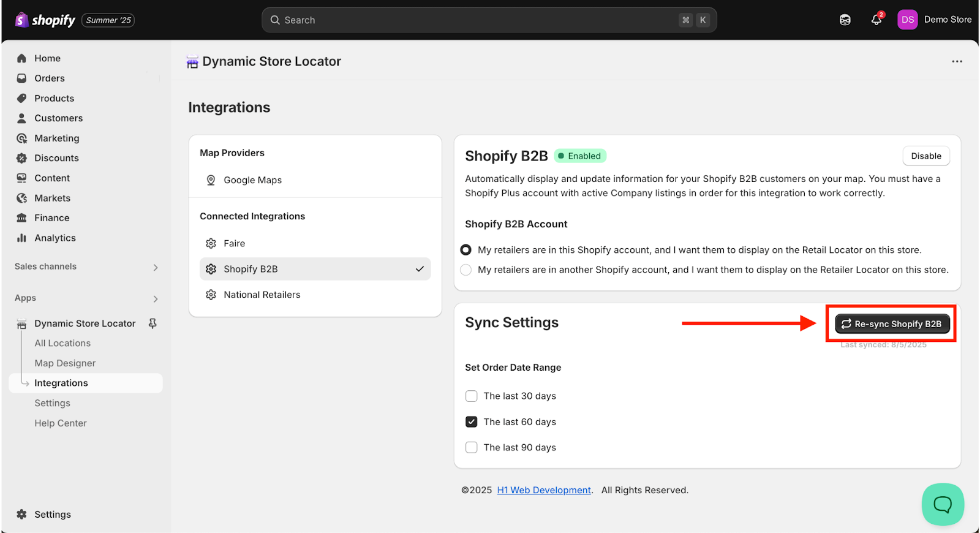Select retailers in this Shopify account
Image resolution: width=980 pixels, height=533 pixels.
pyautogui.click(x=466, y=250)
